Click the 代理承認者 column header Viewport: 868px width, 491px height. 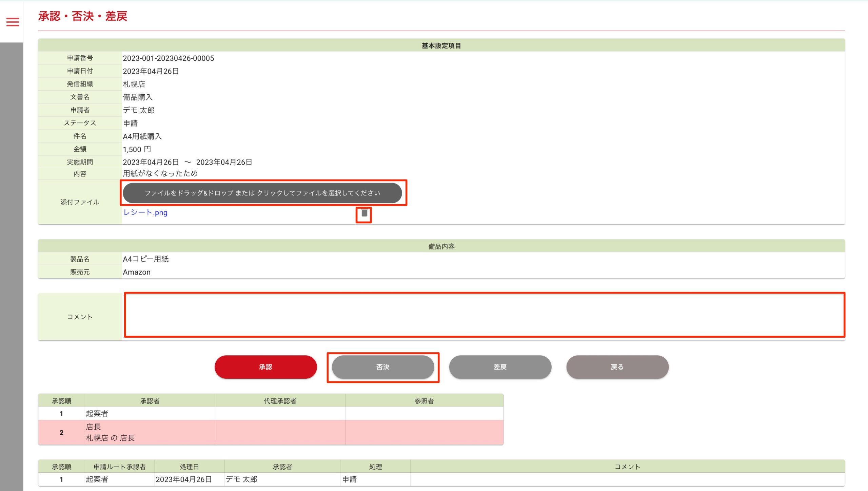coord(280,401)
